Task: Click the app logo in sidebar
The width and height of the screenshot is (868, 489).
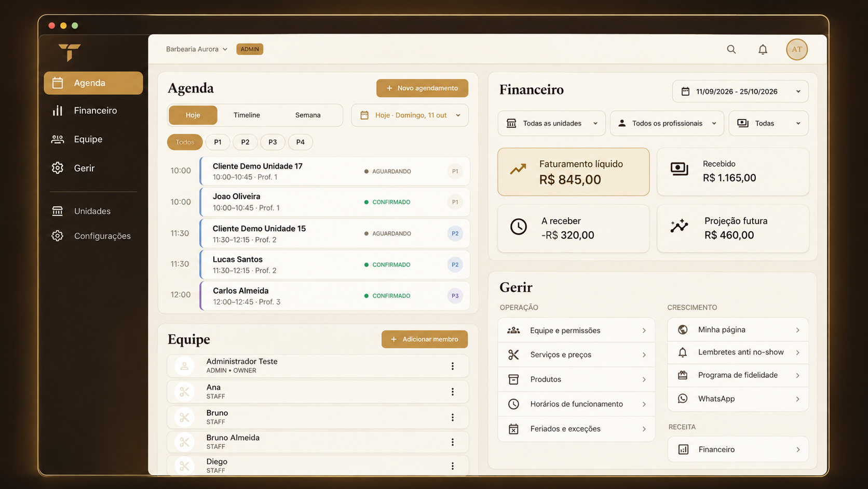Action: [x=70, y=52]
